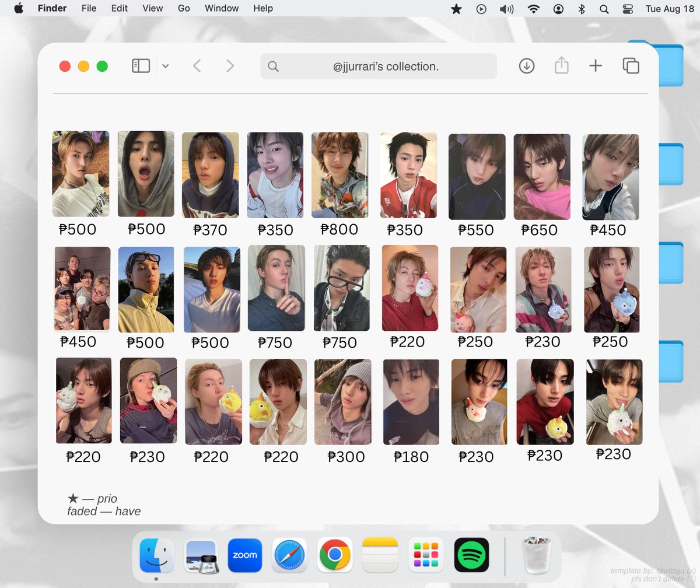
Task: Minimize the window with yellow button
Action: (x=83, y=66)
